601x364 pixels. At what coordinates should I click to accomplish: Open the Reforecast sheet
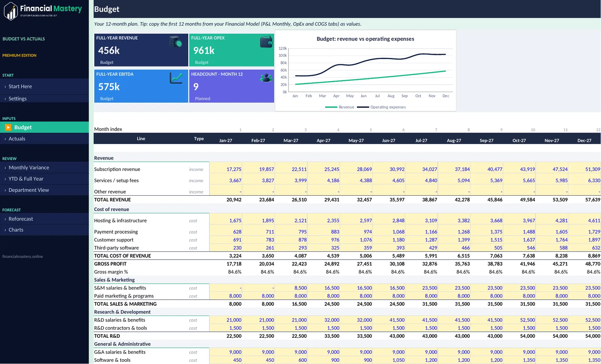[44, 219]
